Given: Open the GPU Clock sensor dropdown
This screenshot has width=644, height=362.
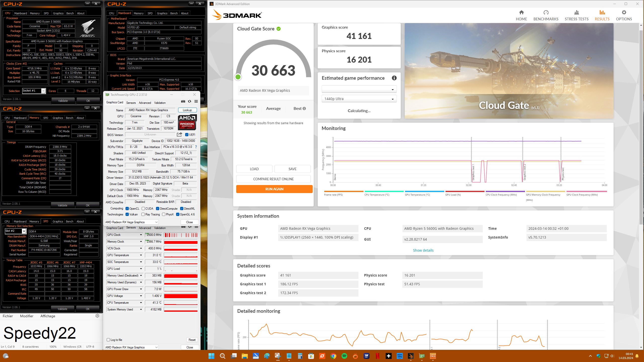Looking at the screenshot, I should click(125, 235).
